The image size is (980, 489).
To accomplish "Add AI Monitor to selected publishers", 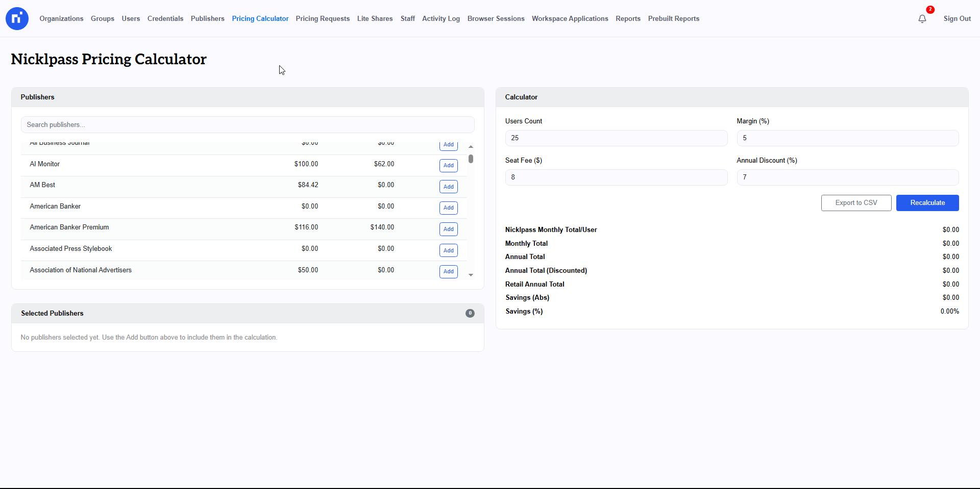I will [x=448, y=166].
